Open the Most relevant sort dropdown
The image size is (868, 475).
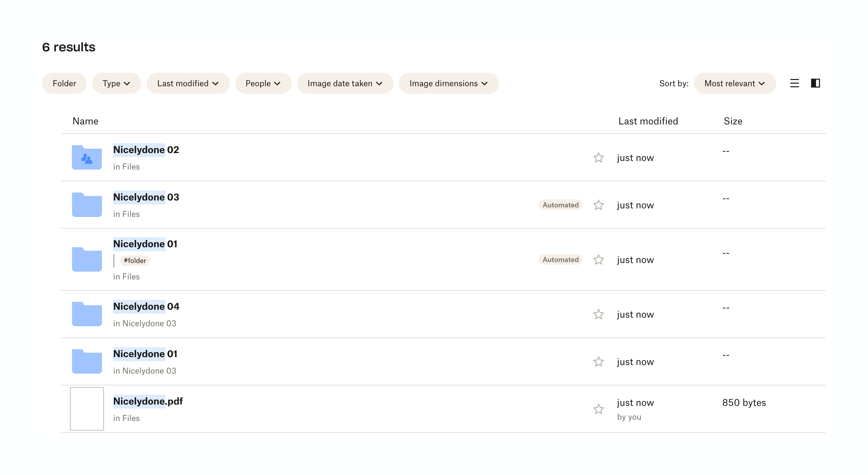click(734, 83)
